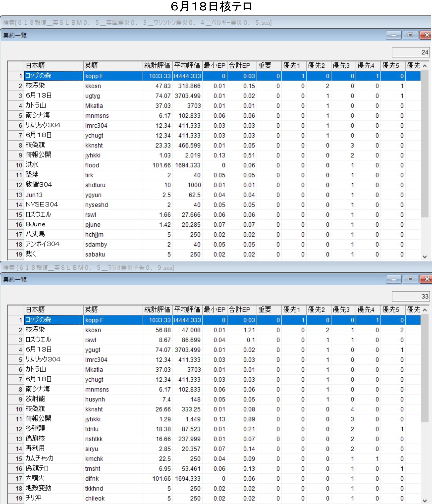Select カムチャッカ in lower table
Viewport: 432px width, 504px height.
coord(54,459)
